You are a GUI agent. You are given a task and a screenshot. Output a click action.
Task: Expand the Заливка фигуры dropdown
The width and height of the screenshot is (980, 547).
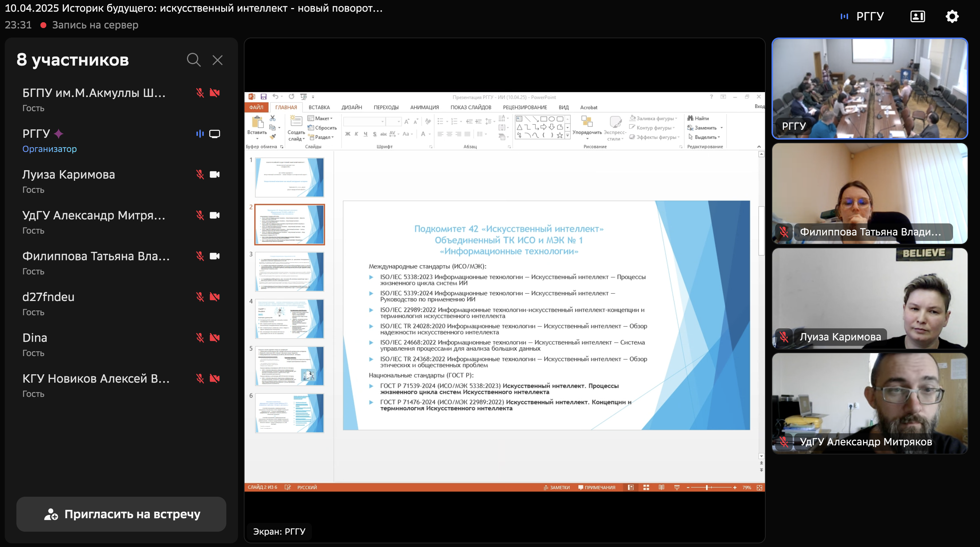pos(656,118)
